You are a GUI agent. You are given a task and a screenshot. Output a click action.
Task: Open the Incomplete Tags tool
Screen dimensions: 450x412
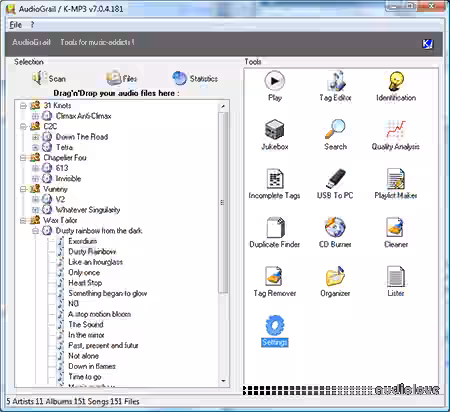click(274, 184)
